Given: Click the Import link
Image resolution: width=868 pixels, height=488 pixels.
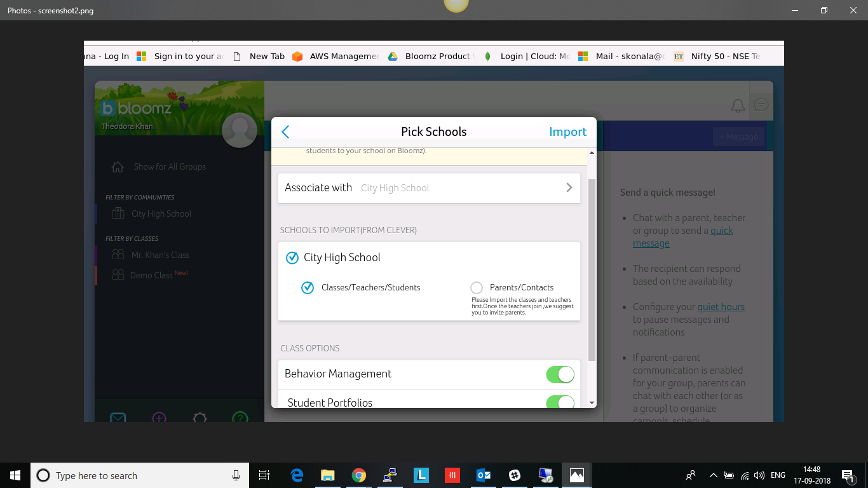Looking at the screenshot, I should pos(568,132).
